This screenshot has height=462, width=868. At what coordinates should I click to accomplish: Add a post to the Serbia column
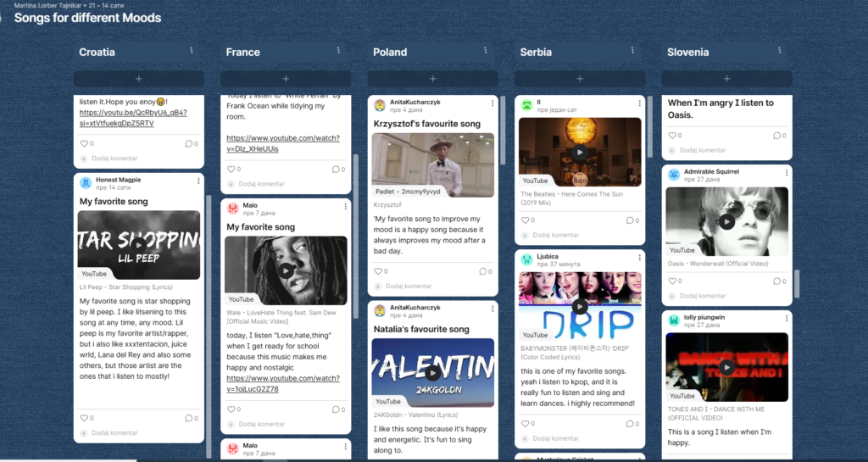pos(580,79)
